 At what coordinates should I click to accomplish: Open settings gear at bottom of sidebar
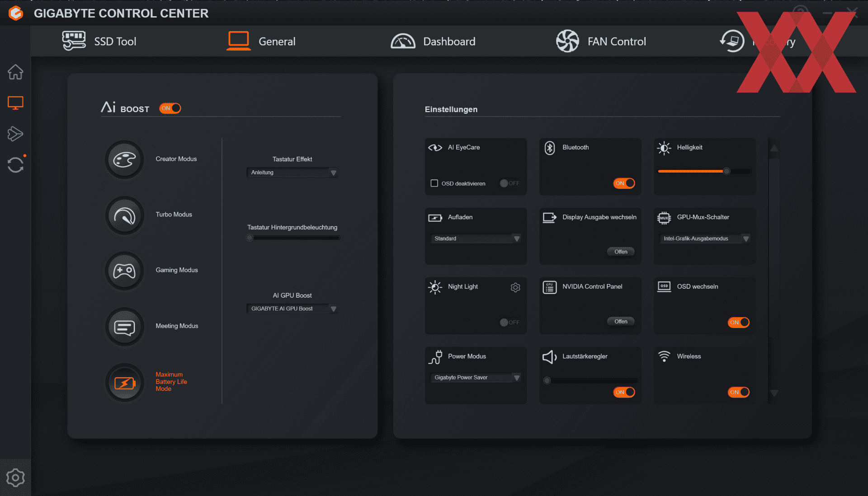[x=15, y=477]
